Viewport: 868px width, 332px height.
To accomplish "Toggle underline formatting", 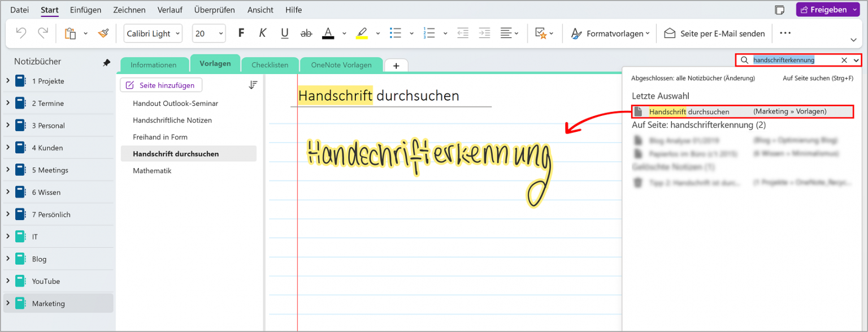I will [284, 33].
